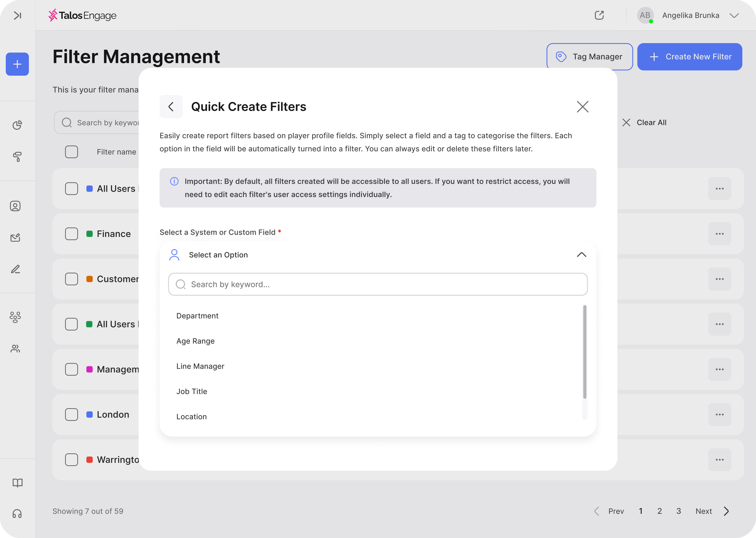
Task: Click the Select an Option field label
Action: [x=218, y=255]
